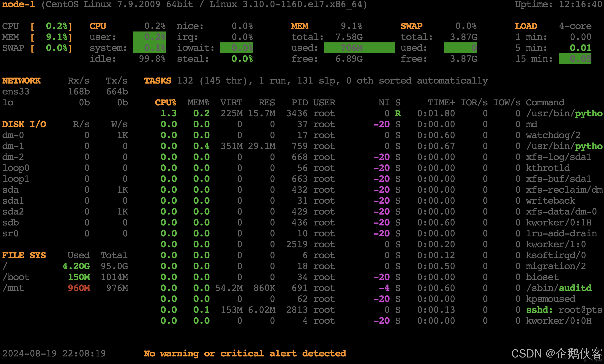Select the lru-add-drain process row
Viewport: 604px width, 364px height.
pos(379,233)
